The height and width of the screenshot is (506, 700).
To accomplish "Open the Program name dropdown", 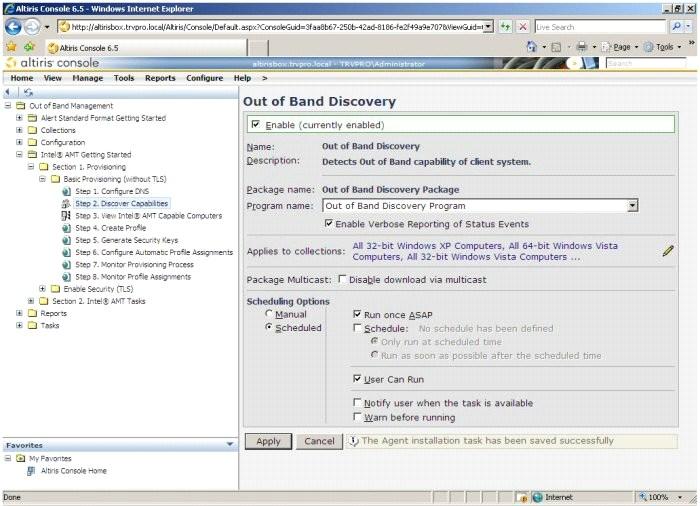I will pyautogui.click(x=632, y=205).
